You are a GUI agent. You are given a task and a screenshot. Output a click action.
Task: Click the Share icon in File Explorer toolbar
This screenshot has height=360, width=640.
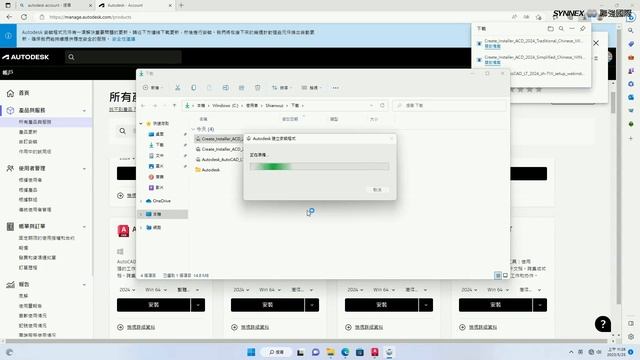(242, 88)
